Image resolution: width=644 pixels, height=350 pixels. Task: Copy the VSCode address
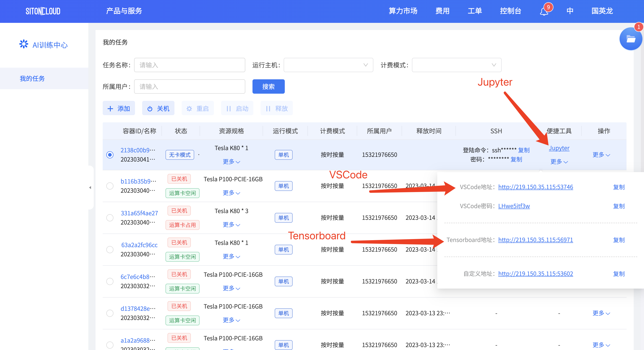(x=619, y=187)
